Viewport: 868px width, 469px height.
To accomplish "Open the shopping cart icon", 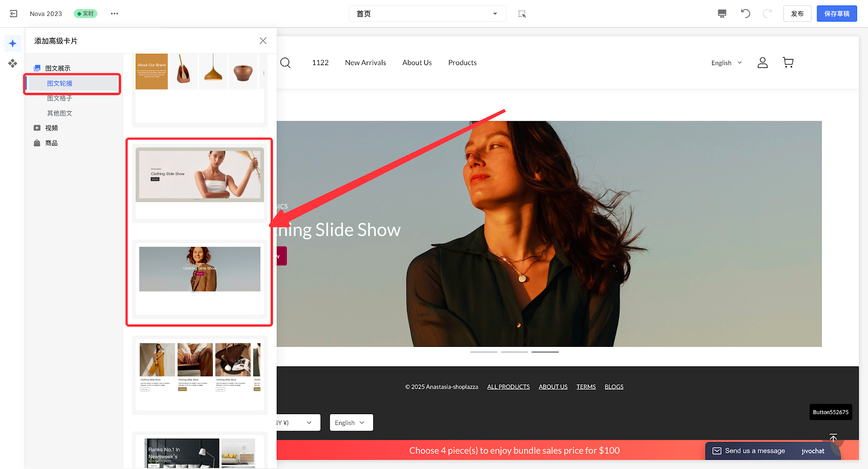I will click(788, 63).
